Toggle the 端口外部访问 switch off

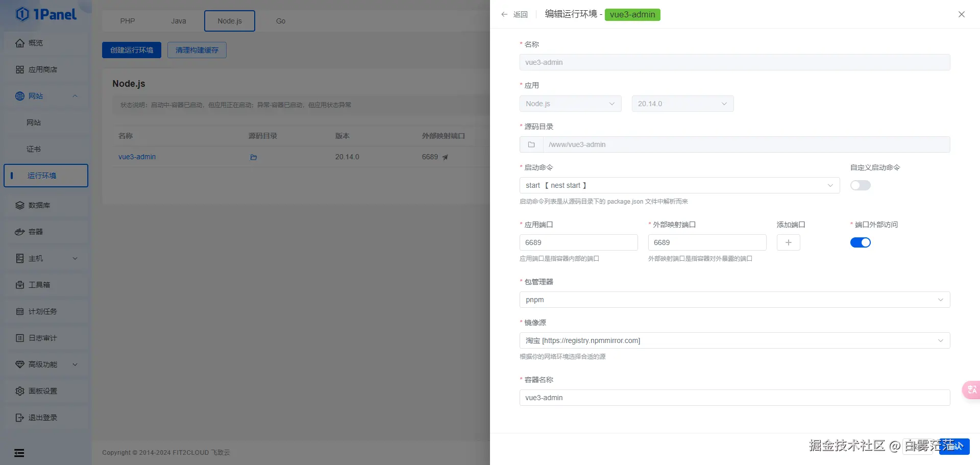click(861, 242)
